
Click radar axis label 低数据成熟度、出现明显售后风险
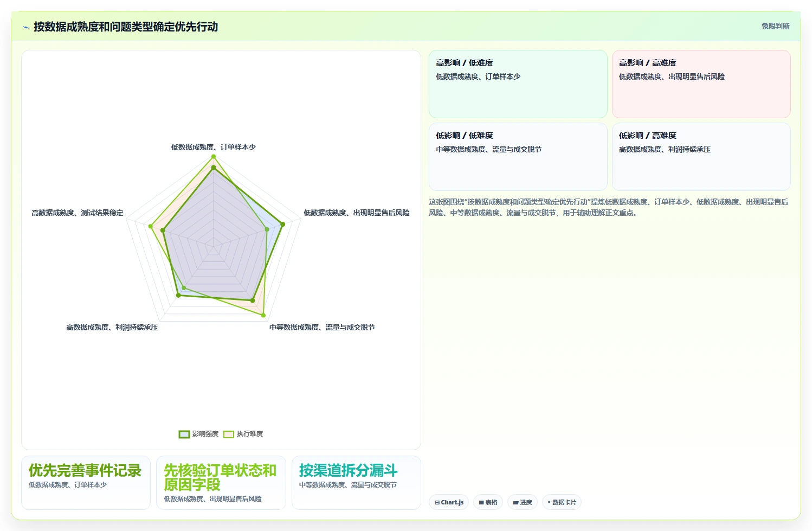[x=357, y=213]
